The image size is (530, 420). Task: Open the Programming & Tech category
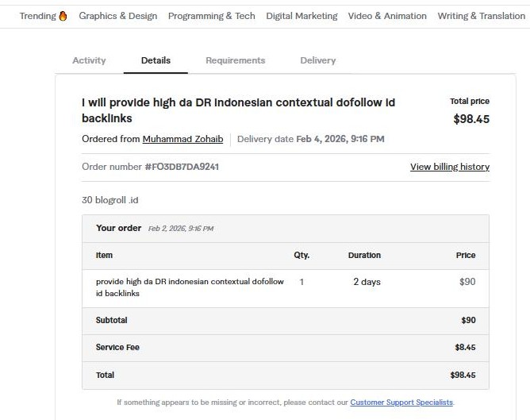212,16
